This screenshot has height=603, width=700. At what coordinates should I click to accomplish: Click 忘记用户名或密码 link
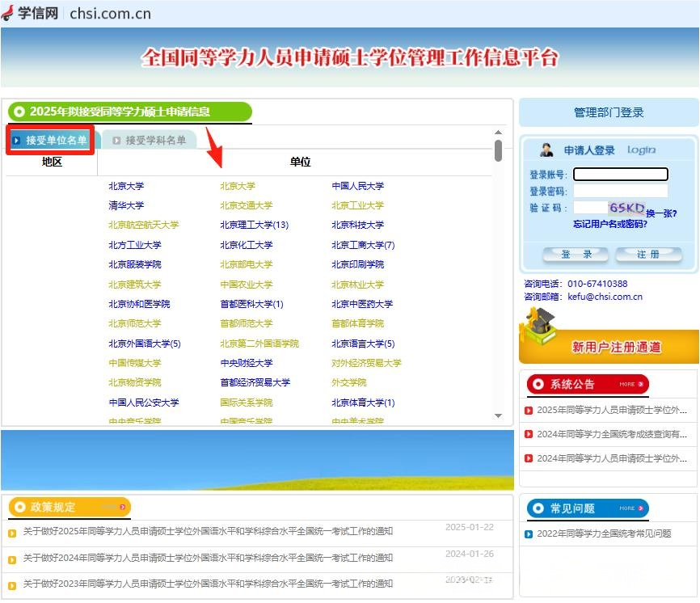(609, 224)
